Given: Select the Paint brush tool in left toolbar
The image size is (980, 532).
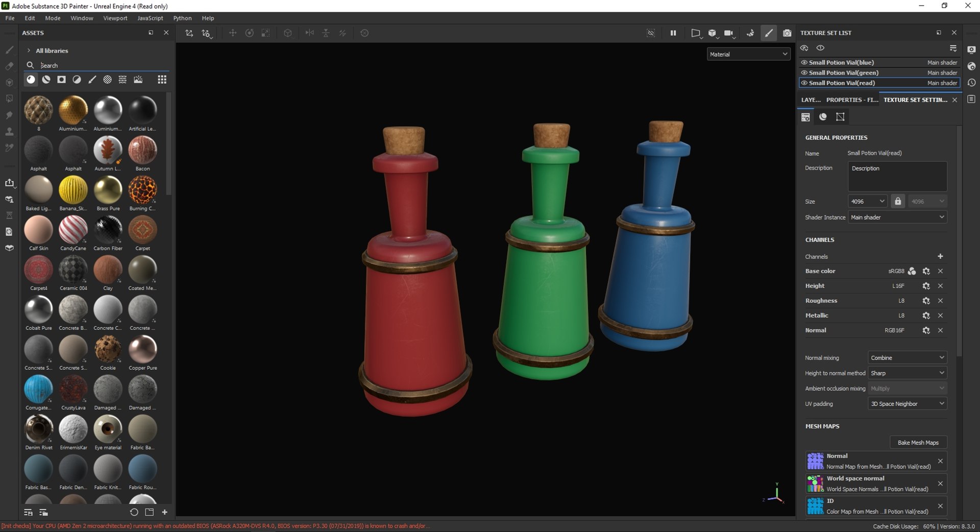Looking at the screenshot, I should pyautogui.click(x=9, y=50).
